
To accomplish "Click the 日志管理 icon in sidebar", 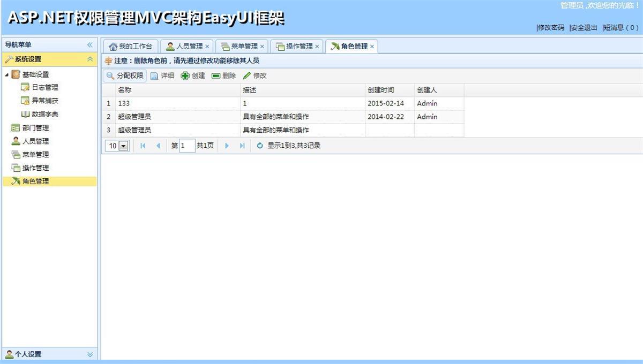I will tap(25, 87).
